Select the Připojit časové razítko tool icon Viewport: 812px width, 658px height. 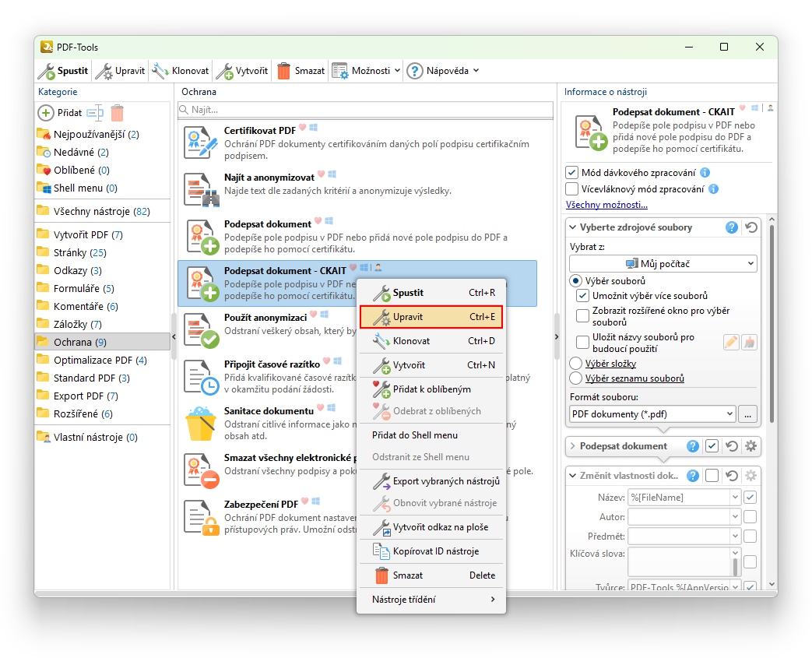pos(201,377)
